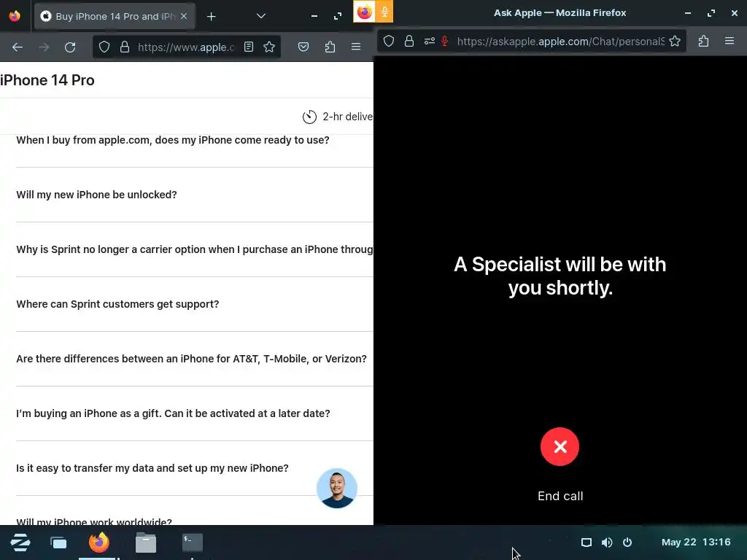Open extensions in Ask Apple window
The height and width of the screenshot is (560, 747).
[703, 42]
